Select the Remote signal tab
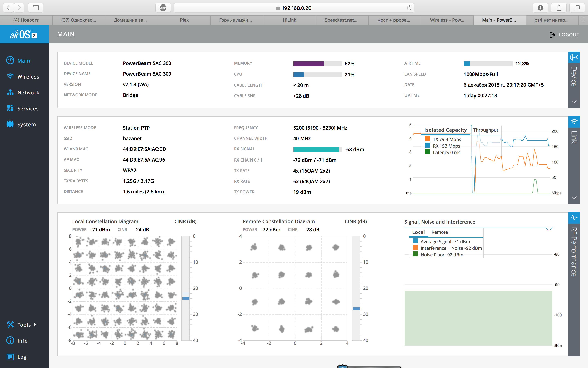 [440, 232]
